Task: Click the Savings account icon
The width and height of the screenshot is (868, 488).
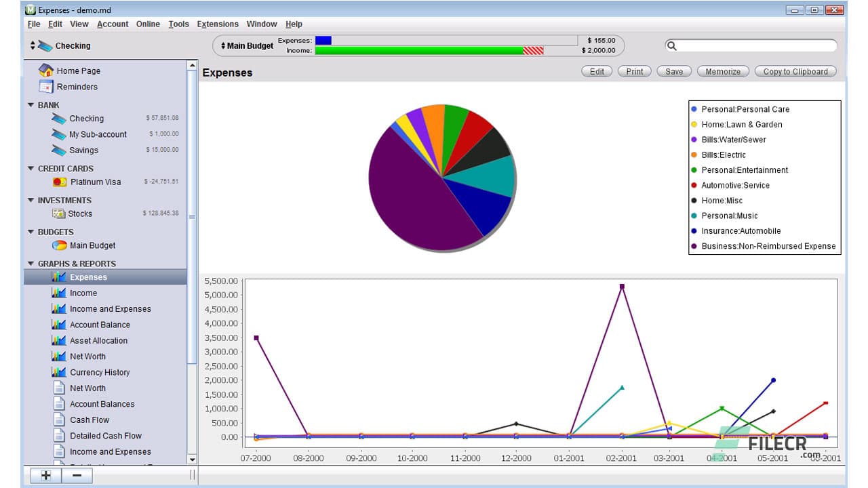Action: tap(59, 150)
